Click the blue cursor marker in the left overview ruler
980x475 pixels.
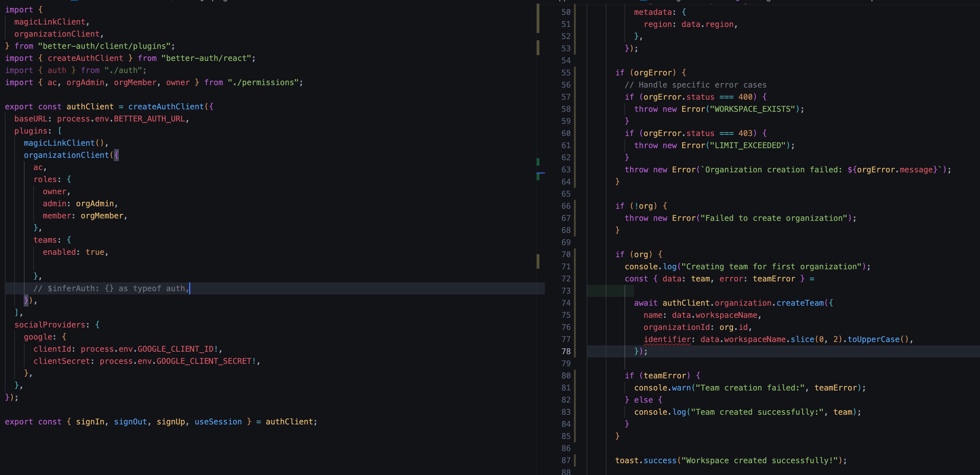(541, 173)
